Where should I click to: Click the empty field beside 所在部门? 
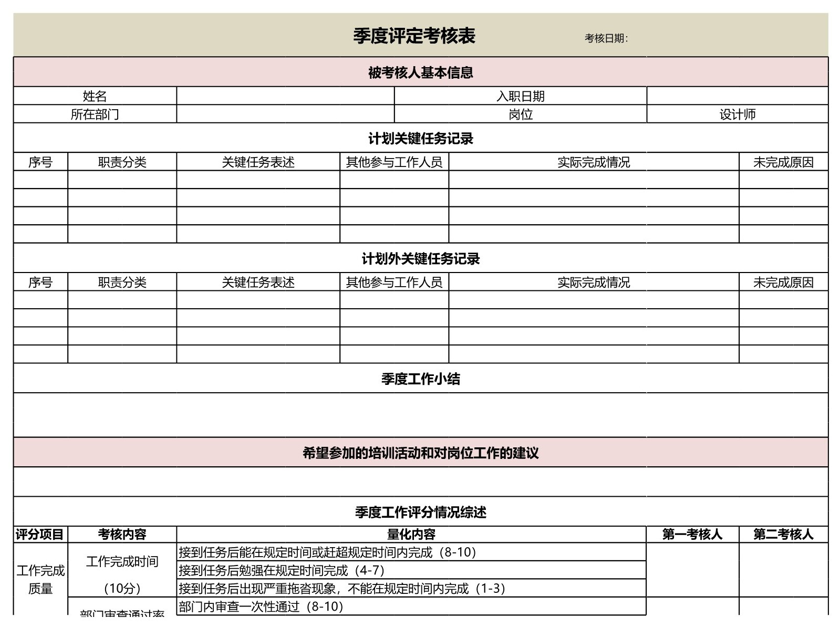285,114
